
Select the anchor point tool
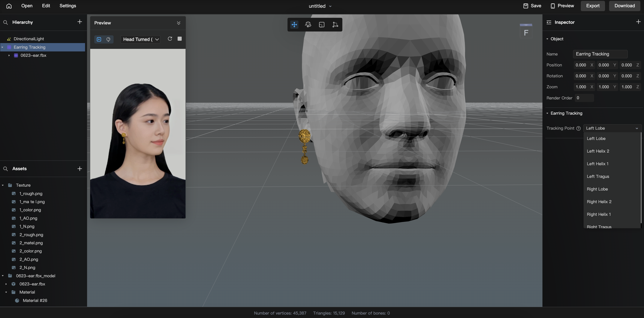pos(335,25)
